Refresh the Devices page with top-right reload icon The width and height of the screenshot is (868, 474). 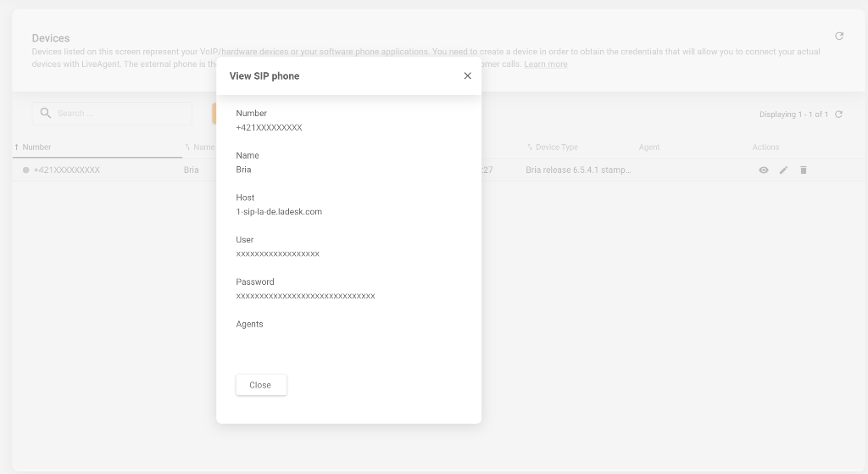click(838, 36)
